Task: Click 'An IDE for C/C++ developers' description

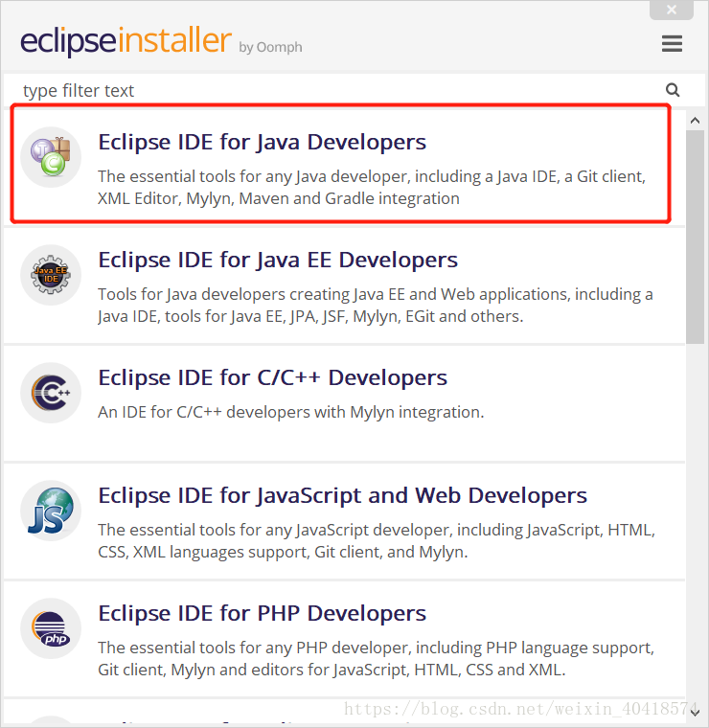Action: (x=290, y=412)
